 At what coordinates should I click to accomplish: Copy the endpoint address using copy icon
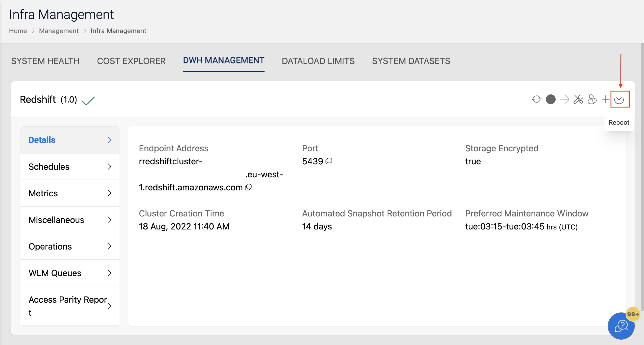[x=248, y=187]
